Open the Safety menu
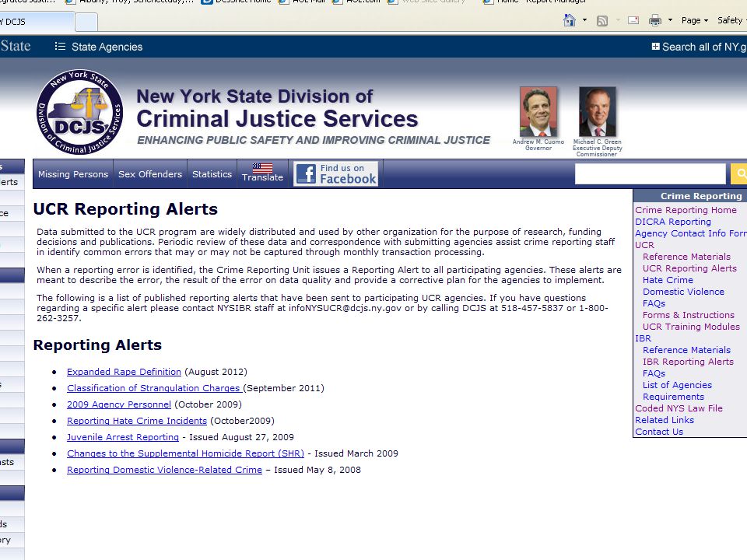 (731, 20)
